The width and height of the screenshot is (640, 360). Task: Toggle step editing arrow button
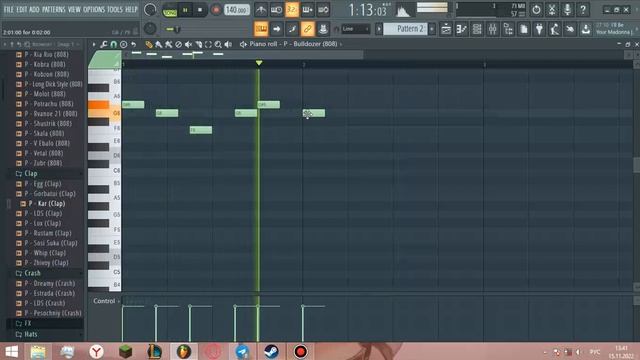pyautogui.click(x=276, y=29)
